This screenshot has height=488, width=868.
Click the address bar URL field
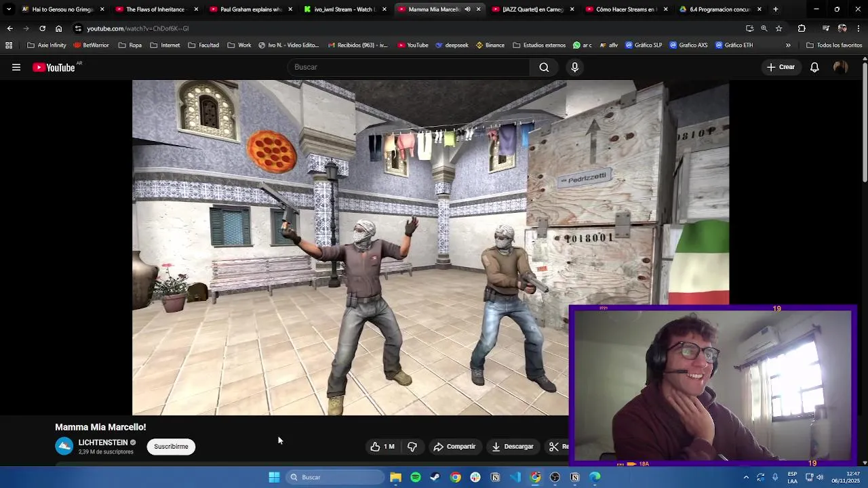[x=407, y=28]
